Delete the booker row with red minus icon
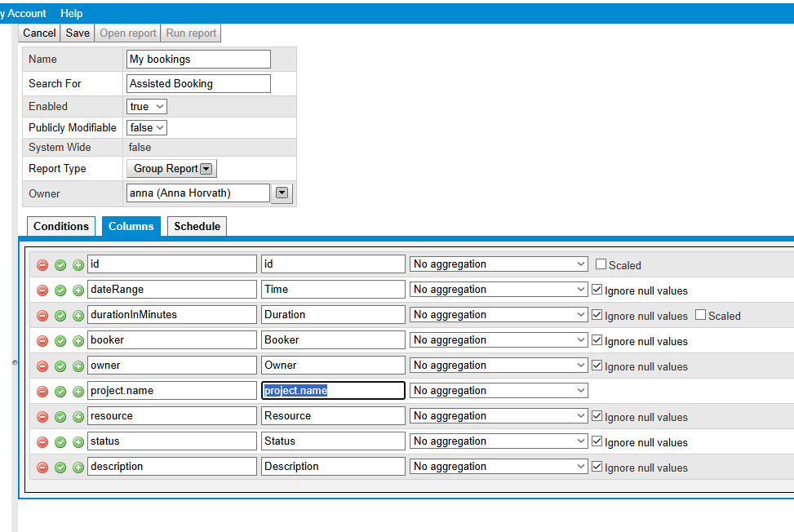The height and width of the screenshot is (532, 794). (42, 341)
